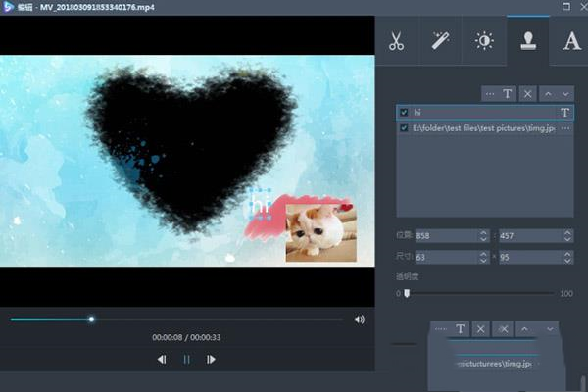Click the transparency slider track
This screenshot has width=588, height=392.
coord(480,293)
